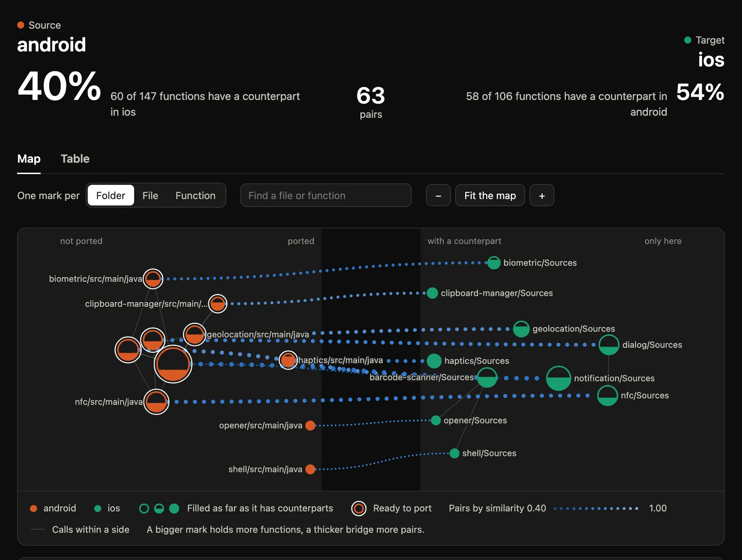
Task: Click the dialog/Sources green node
Action: 609,345
